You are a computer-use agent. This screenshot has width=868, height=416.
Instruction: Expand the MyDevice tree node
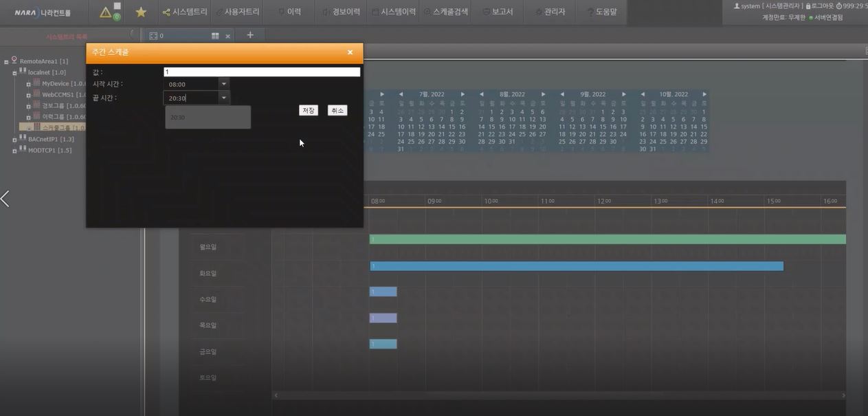pos(29,84)
